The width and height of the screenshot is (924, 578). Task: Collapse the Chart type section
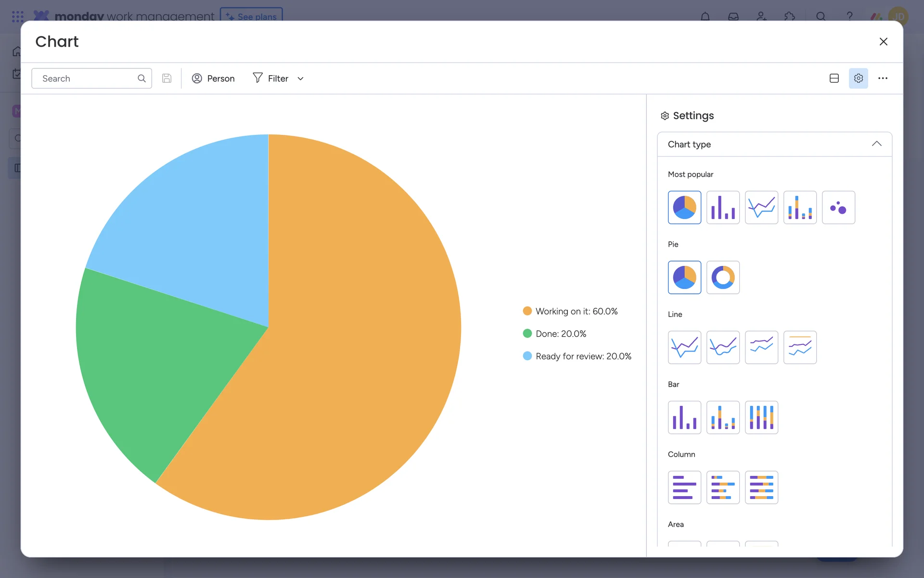(876, 144)
